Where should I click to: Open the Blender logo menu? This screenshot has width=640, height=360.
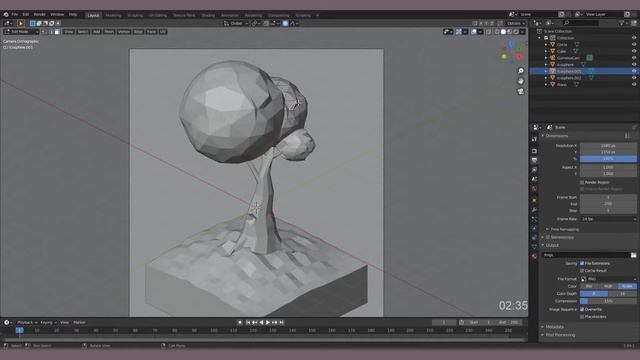point(6,15)
